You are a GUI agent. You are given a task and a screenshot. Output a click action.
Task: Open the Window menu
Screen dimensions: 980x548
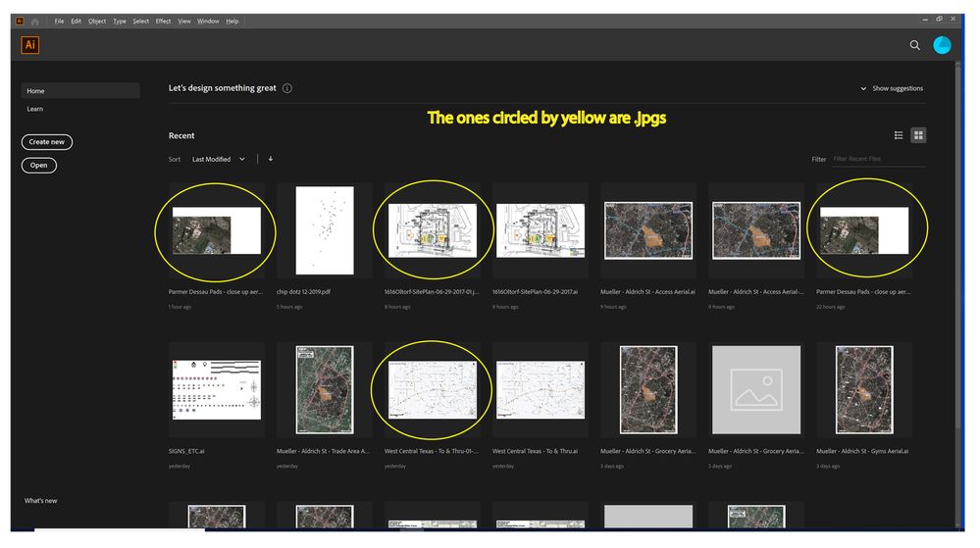(208, 22)
